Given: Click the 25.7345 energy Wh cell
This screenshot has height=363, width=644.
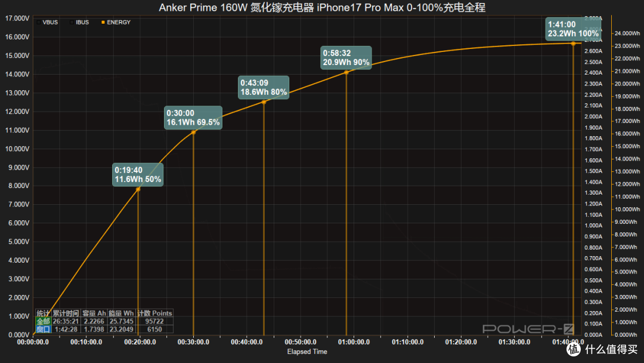Looking at the screenshot, I should (121, 321).
